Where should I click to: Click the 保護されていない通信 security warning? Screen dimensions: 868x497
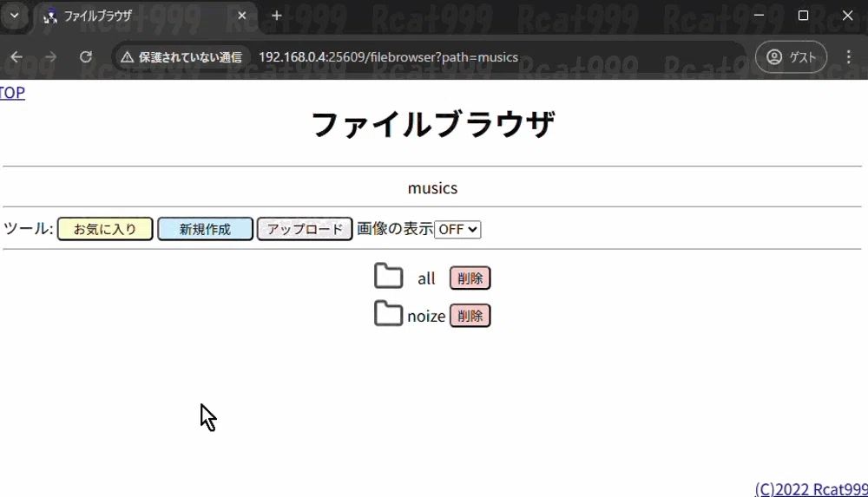pyautogui.click(x=181, y=57)
